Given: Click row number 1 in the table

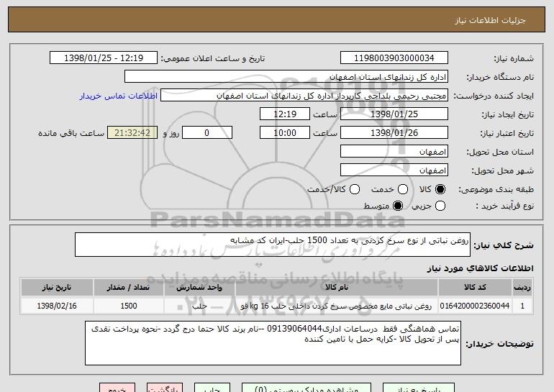Looking at the screenshot, I should (522, 306).
